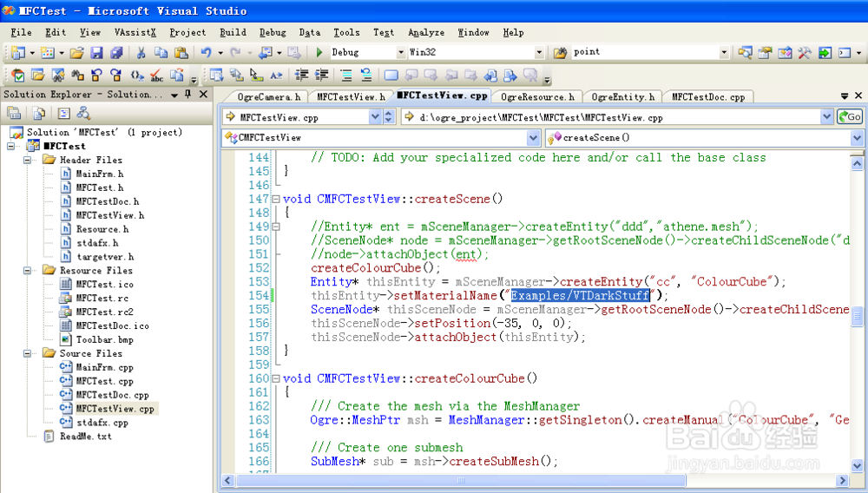This screenshot has width=868, height=493.
Task: Open the Toolbox hammer-wrench icon
Action: click(805, 53)
